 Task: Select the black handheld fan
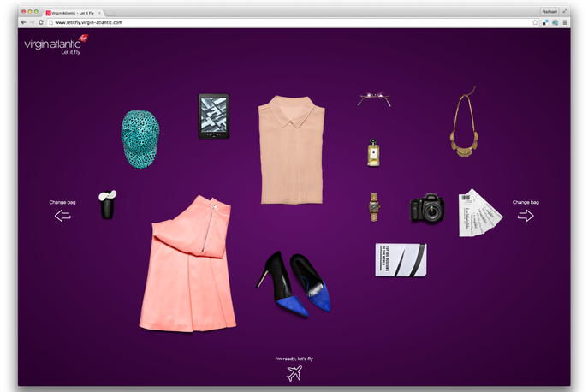(108, 205)
